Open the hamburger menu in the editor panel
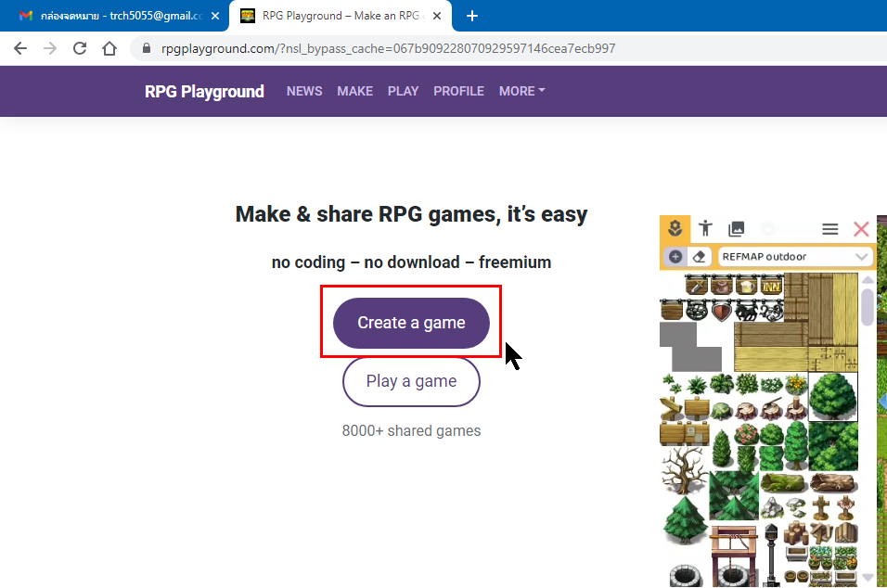 click(x=829, y=229)
